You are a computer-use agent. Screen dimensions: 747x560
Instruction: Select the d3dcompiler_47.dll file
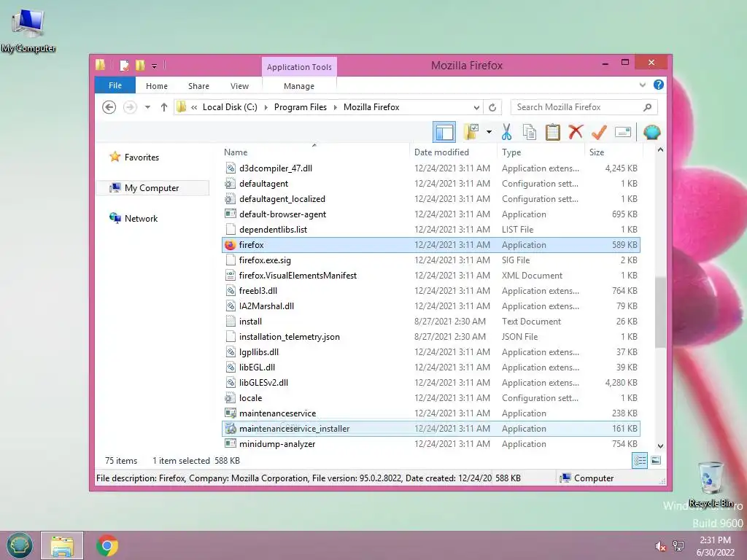point(430,168)
